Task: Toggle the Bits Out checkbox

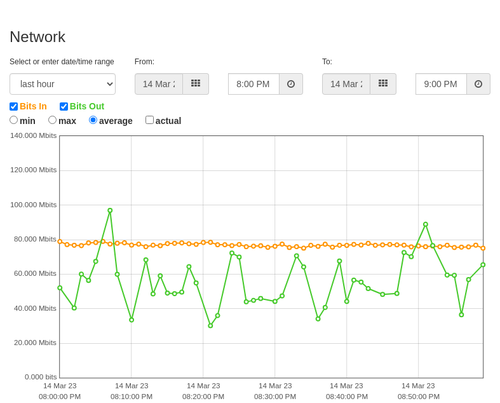Action: pyautogui.click(x=64, y=106)
